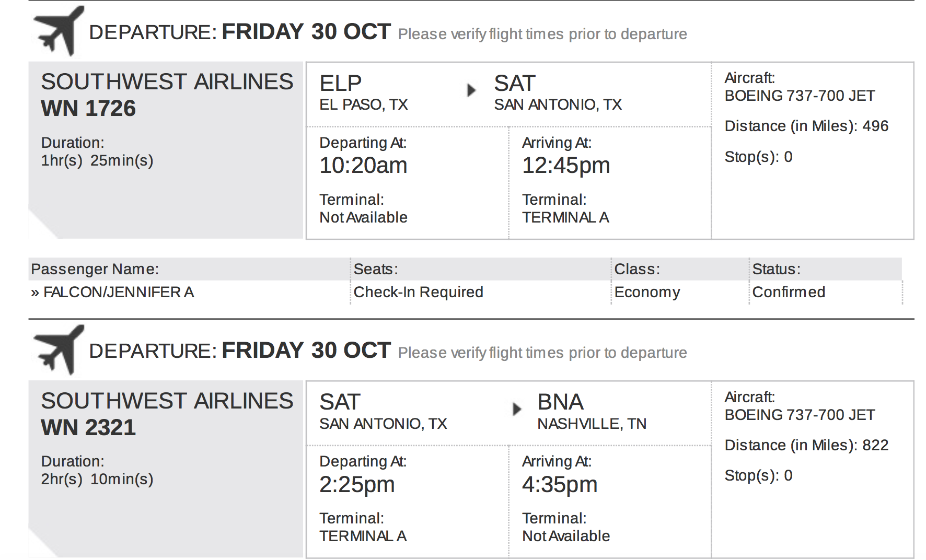The height and width of the screenshot is (560, 926).
Task: Click the ELP airport code
Action: pos(340,83)
